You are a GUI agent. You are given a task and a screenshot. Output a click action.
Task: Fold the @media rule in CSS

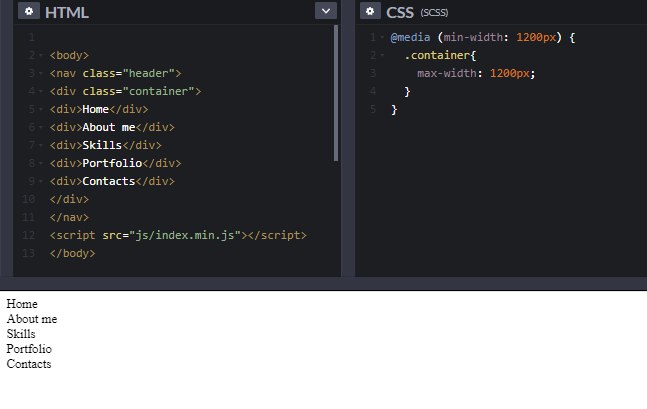point(382,38)
